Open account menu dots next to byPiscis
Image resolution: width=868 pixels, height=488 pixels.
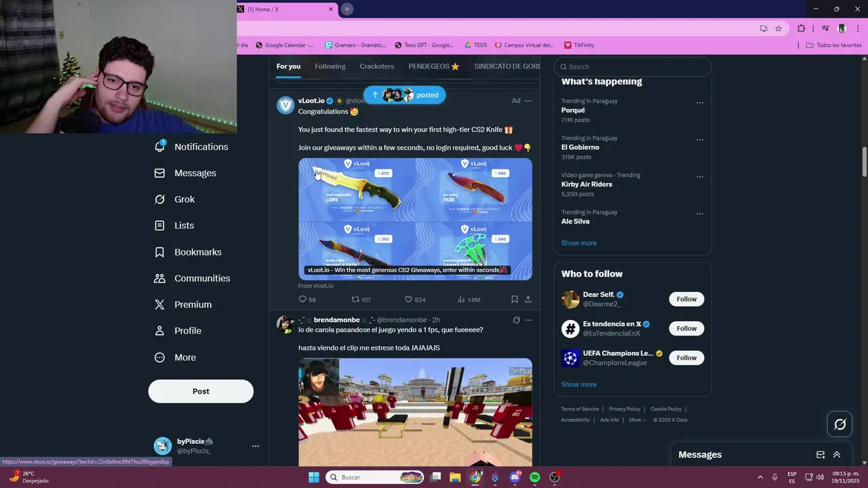coord(256,446)
